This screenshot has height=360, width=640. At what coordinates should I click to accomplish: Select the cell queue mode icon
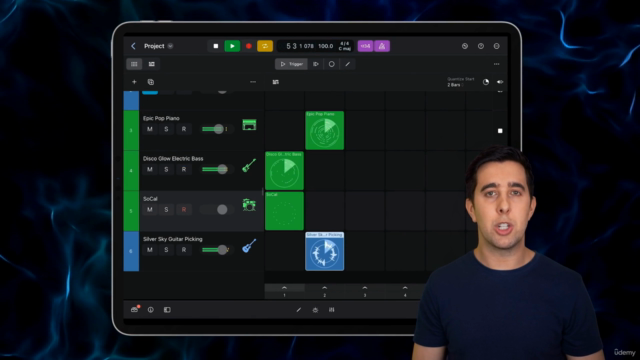click(x=316, y=64)
